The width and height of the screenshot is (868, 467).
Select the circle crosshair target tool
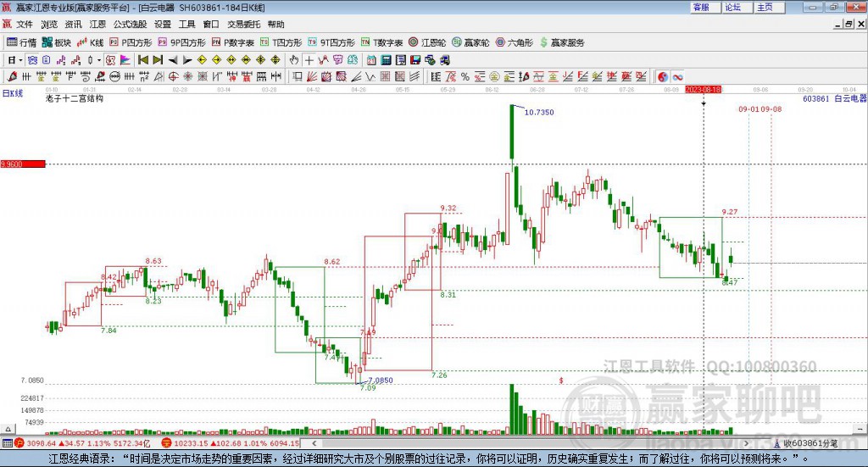click(x=173, y=77)
